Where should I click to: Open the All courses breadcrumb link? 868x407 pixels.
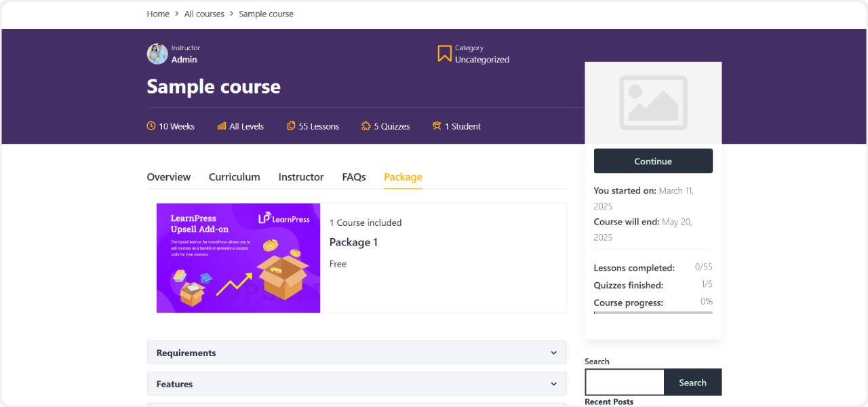204,14
